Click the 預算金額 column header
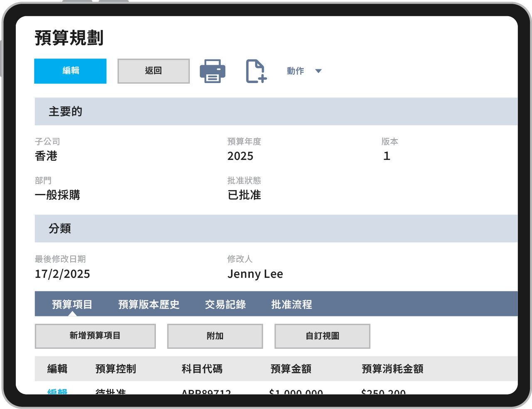Image resolution: width=532 pixels, height=409 pixels. pos(291,369)
